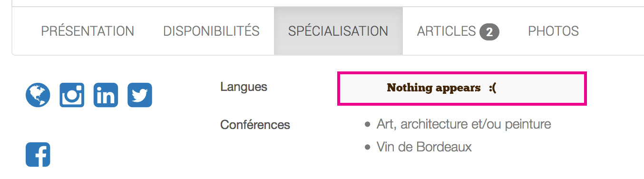Click the sad face emoticon in box
Image resolution: width=644 pixels, height=179 pixels.
point(492,88)
